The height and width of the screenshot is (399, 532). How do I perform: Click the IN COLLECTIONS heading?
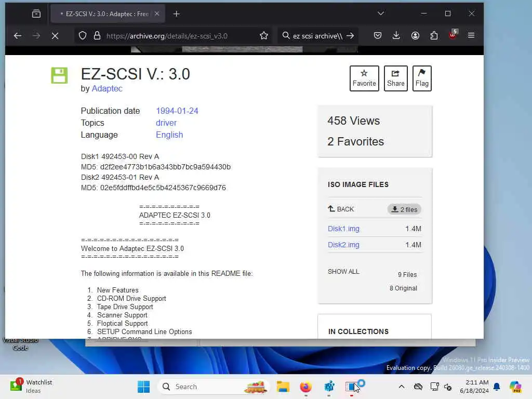358,331
